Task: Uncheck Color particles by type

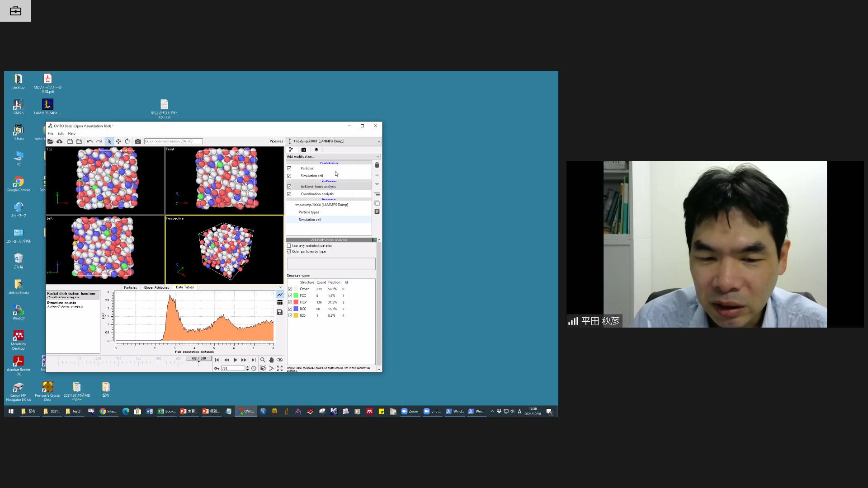Action: tap(289, 252)
